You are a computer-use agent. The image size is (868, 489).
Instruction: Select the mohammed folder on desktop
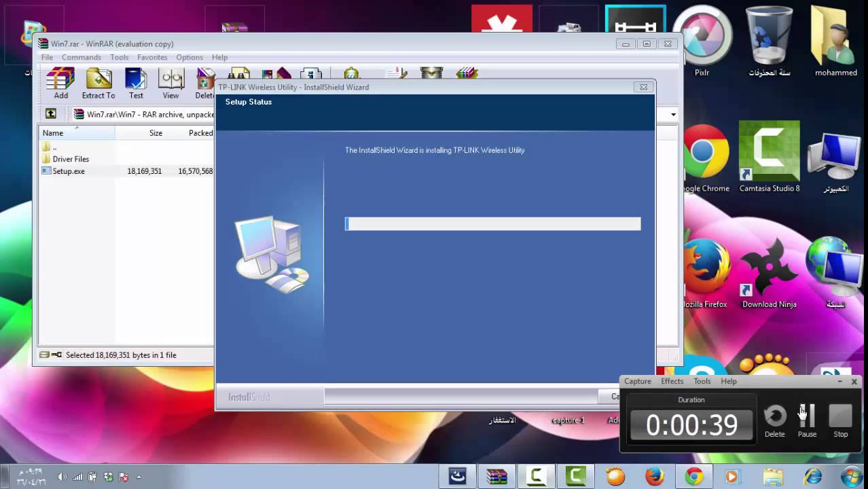click(835, 41)
